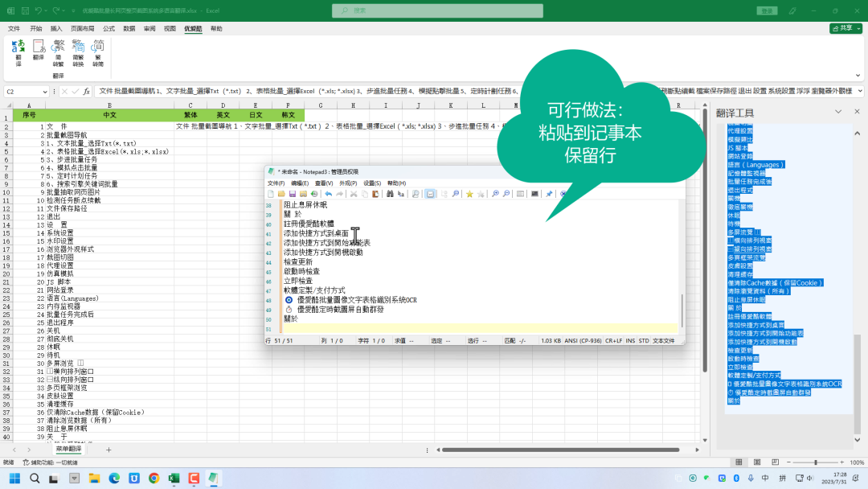This screenshot has height=489, width=868.
Task: Click the Excel quick-access Save icon
Action: tap(25, 10)
